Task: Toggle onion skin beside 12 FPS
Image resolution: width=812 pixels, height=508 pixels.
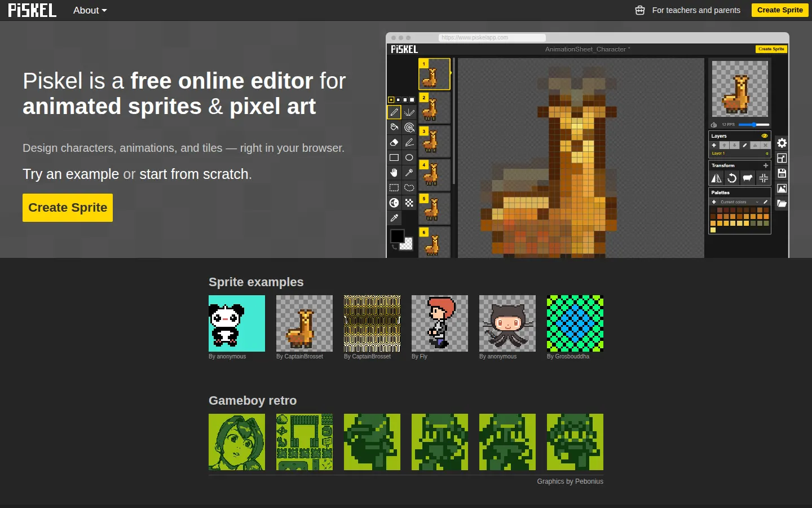Action: tap(714, 125)
